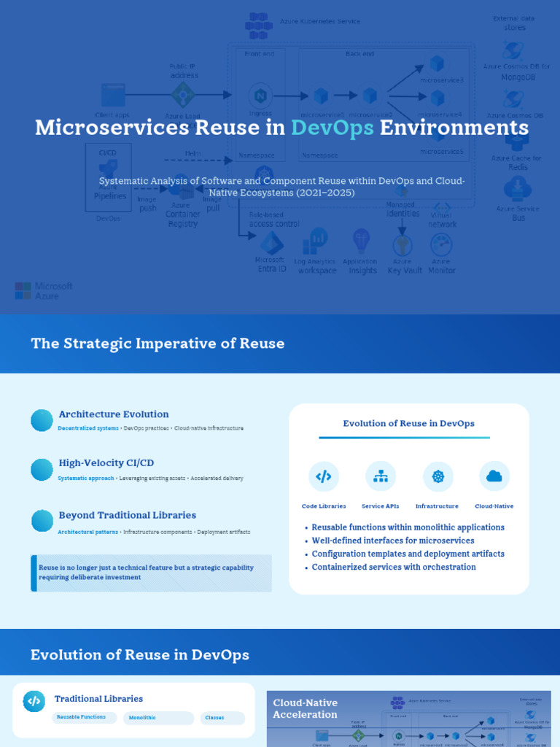
Task: Click the Infrastructure Kubernetes wheel icon
Action: [x=438, y=476]
